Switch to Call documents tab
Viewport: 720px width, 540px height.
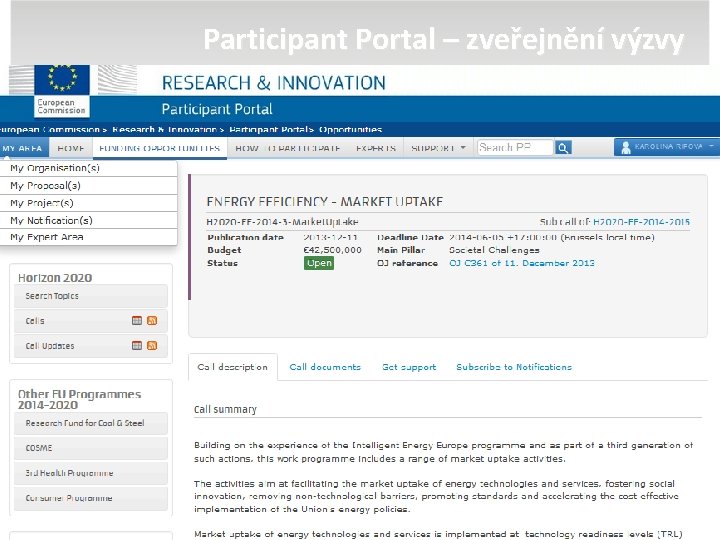point(325,367)
